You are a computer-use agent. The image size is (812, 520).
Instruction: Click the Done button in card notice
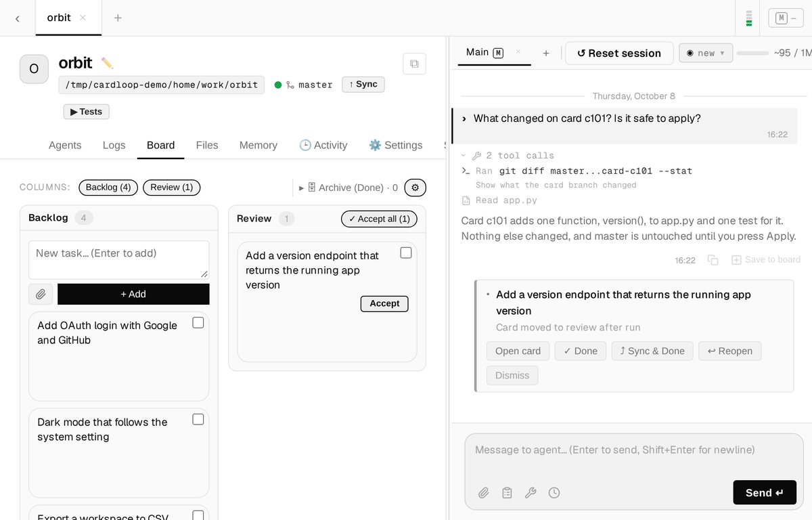581,351
